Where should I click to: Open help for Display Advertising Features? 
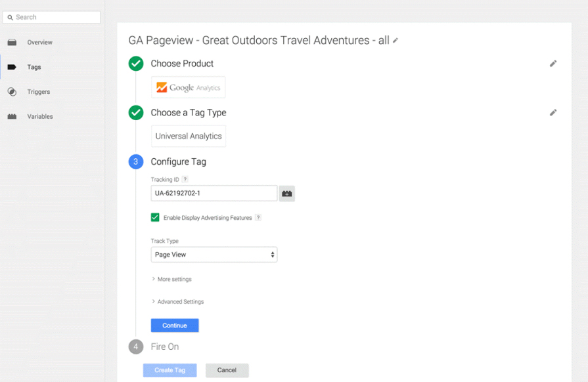click(258, 218)
